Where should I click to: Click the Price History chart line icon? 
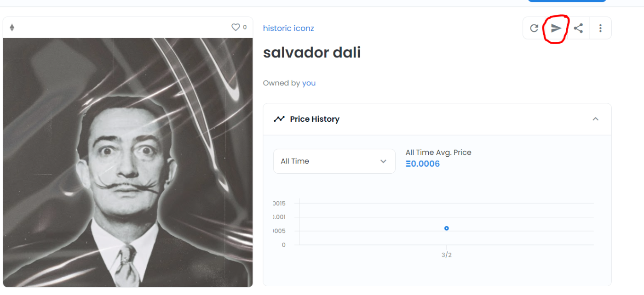(x=279, y=119)
